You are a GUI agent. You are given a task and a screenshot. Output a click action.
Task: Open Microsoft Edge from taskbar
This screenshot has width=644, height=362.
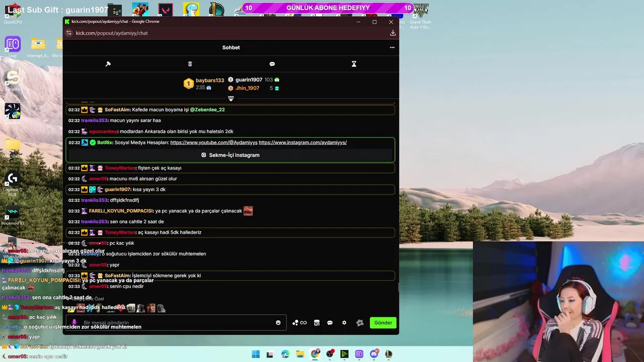pyautogui.click(x=285, y=354)
